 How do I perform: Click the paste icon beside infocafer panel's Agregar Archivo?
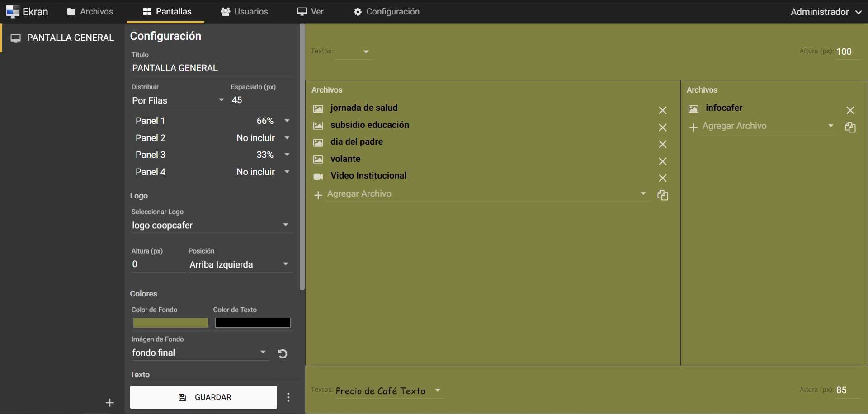pos(850,127)
